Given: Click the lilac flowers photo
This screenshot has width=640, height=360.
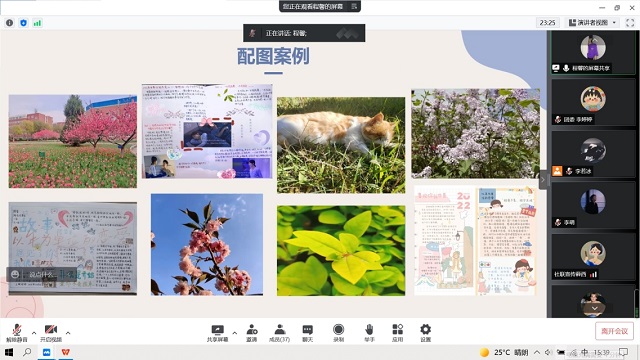Looking at the screenshot, I should click(x=476, y=134).
